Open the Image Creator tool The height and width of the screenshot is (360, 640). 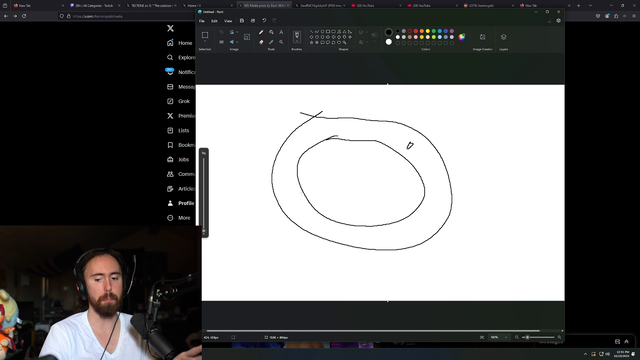point(482,37)
